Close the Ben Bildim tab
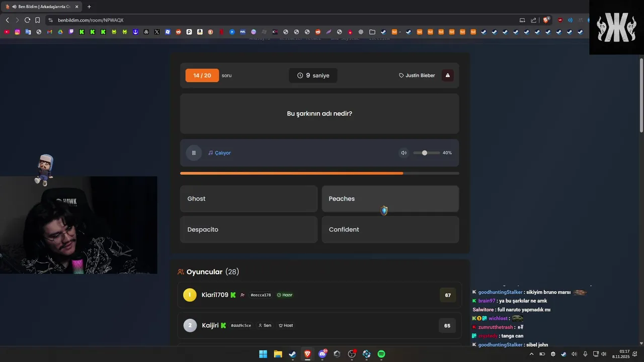This screenshot has width=644, height=362. point(76,7)
